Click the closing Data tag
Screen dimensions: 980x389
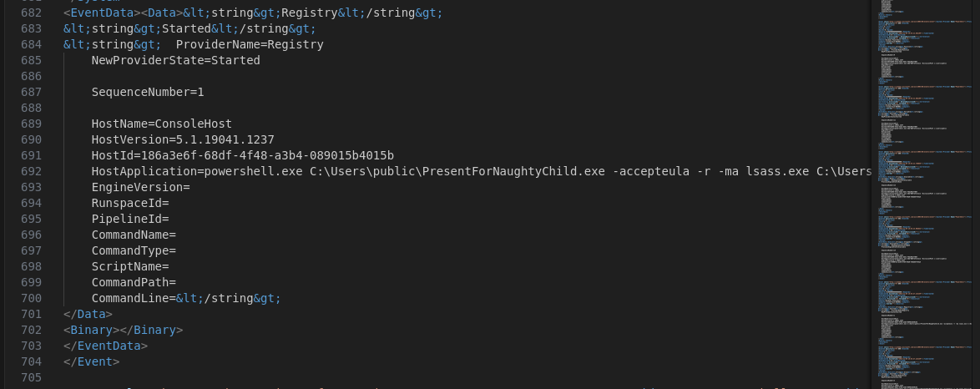click(x=88, y=314)
